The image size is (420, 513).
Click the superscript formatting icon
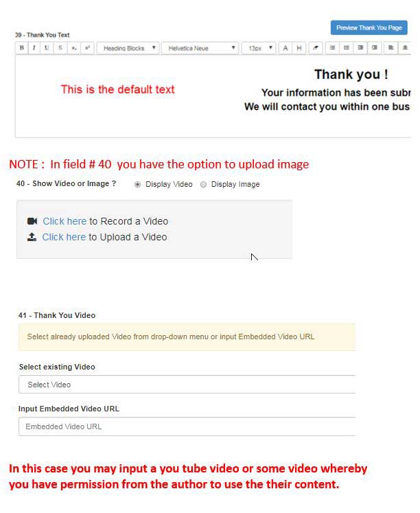87,48
